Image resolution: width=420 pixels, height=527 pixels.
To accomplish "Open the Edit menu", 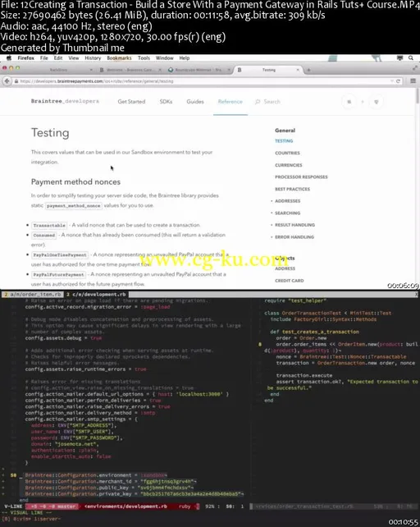I will click(x=58, y=57).
